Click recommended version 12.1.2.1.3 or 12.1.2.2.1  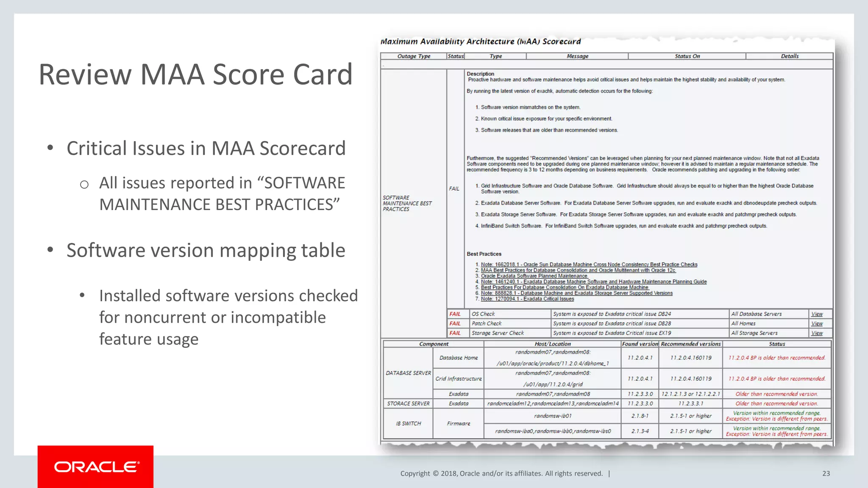690,394
